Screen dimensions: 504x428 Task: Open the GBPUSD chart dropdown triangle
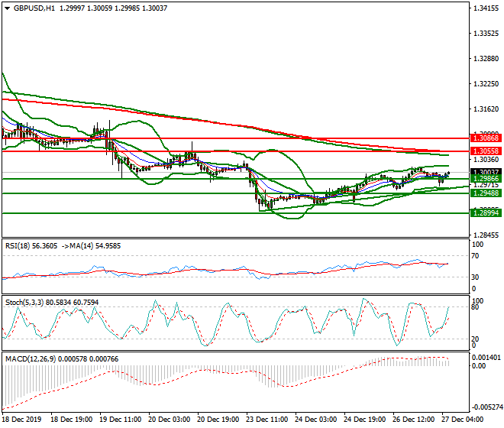(x=7, y=8)
